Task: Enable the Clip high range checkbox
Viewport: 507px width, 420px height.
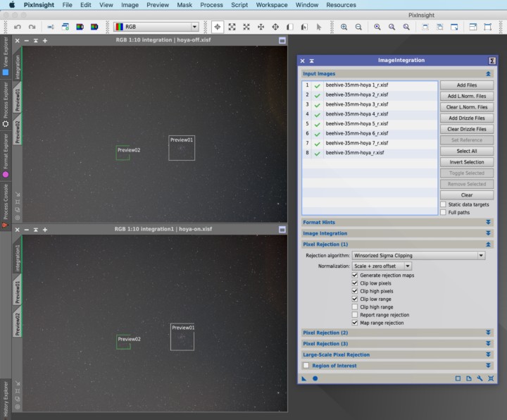Action: pos(355,307)
